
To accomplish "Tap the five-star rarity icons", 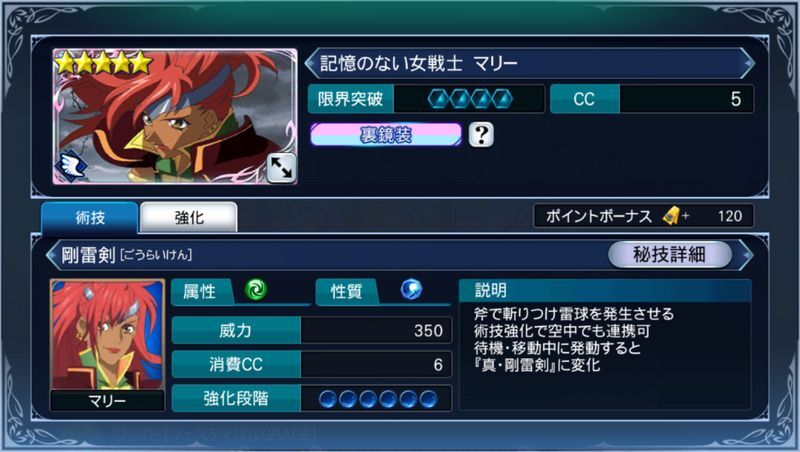I will [x=104, y=63].
